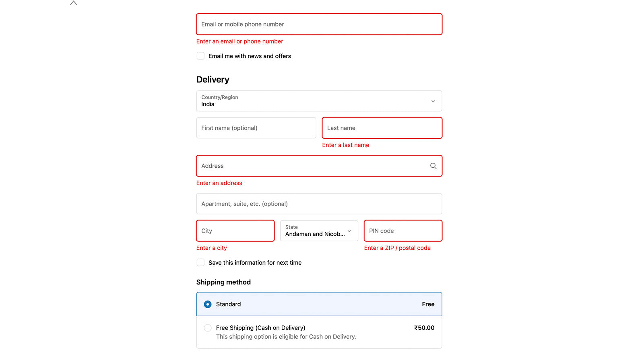Focus the Email or mobile phone number field

[319, 24]
